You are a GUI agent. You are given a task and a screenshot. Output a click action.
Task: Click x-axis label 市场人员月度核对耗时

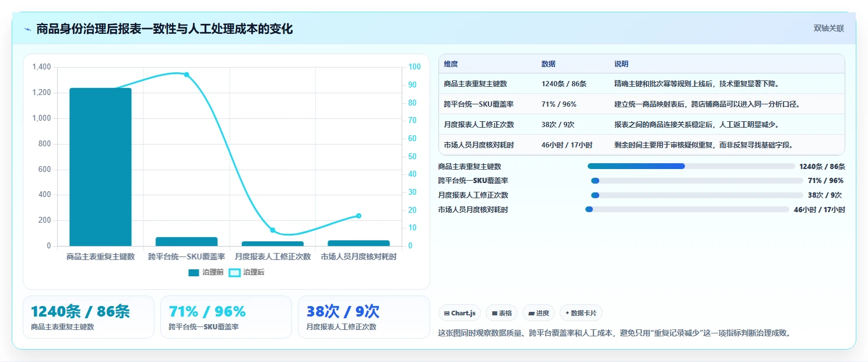pos(359,256)
